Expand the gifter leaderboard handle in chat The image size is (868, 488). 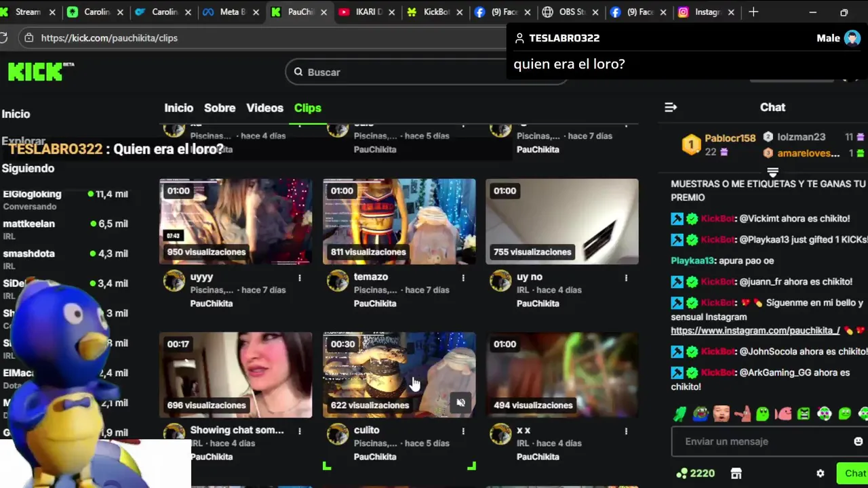[x=772, y=171]
